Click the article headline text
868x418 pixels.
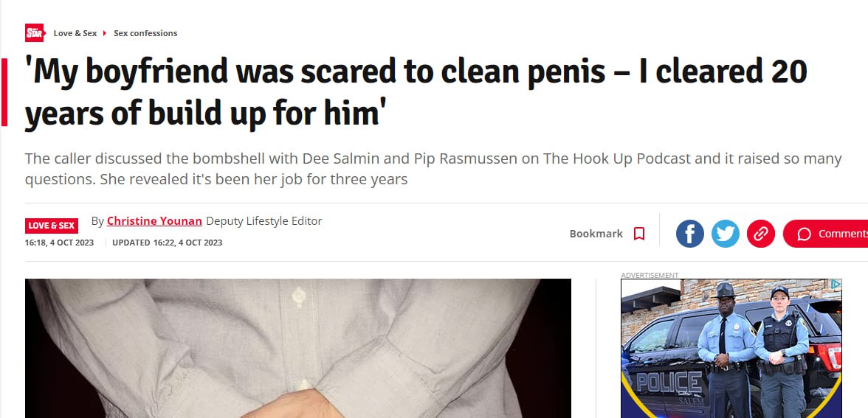[416, 92]
